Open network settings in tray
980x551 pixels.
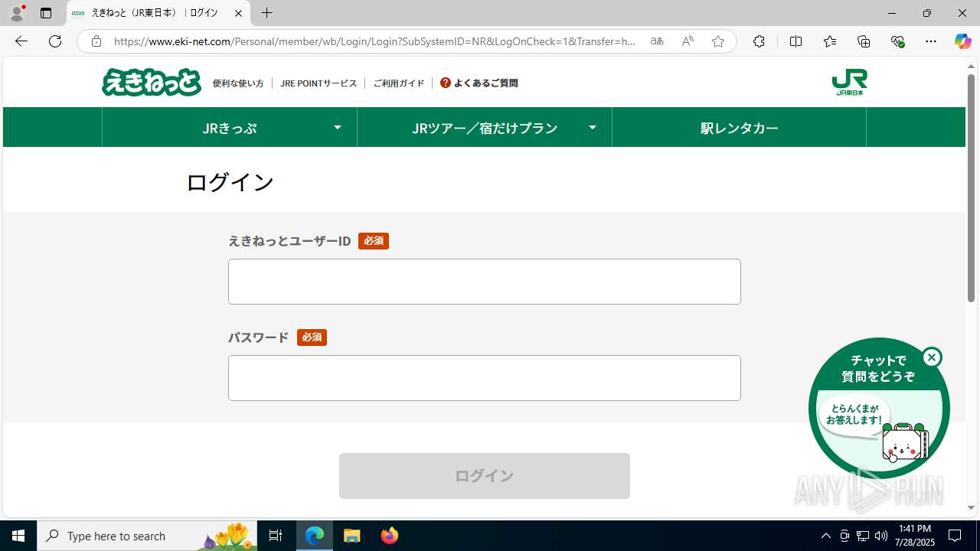(x=863, y=536)
